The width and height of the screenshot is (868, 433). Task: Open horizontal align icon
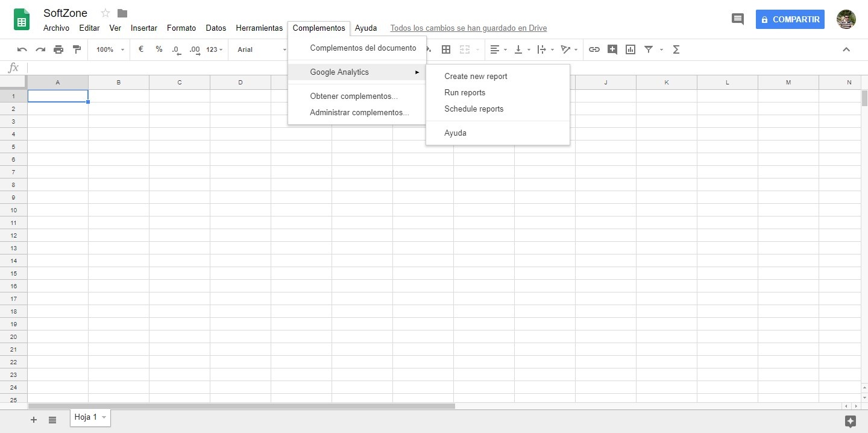click(x=495, y=49)
